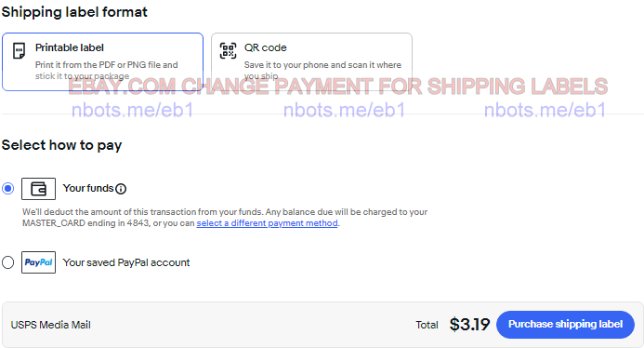The width and height of the screenshot is (644, 348).
Task: Click the Select how to pay heading
Action: (x=61, y=145)
